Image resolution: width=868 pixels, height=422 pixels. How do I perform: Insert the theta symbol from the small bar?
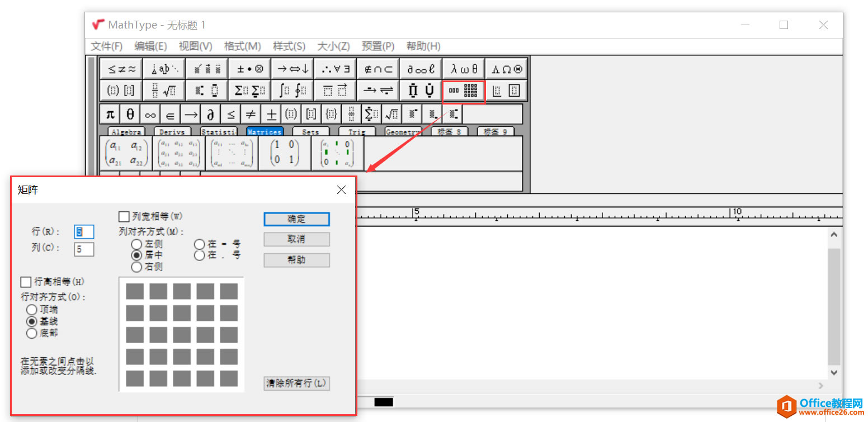pos(130,114)
